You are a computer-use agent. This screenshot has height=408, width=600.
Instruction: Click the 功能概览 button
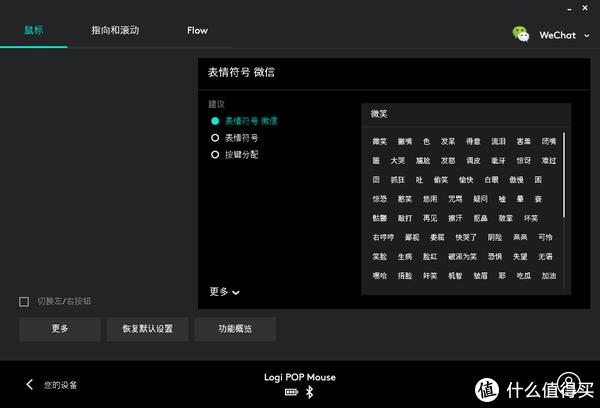(235, 329)
